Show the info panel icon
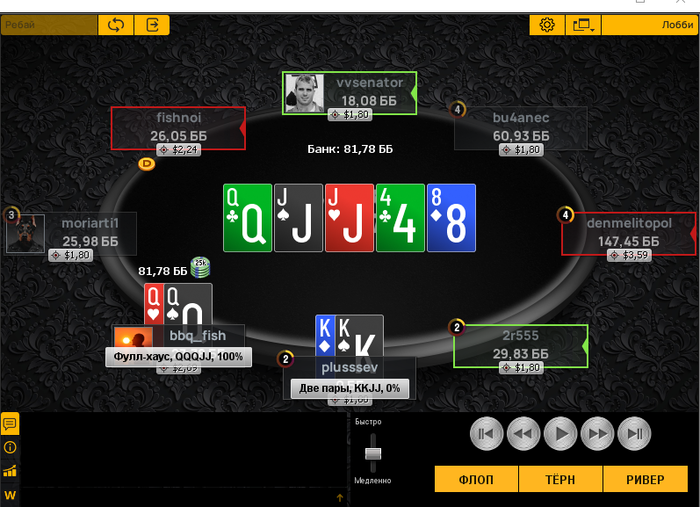Screen dimensions: 700x507 pyautogui.click(x=10, y=447)
